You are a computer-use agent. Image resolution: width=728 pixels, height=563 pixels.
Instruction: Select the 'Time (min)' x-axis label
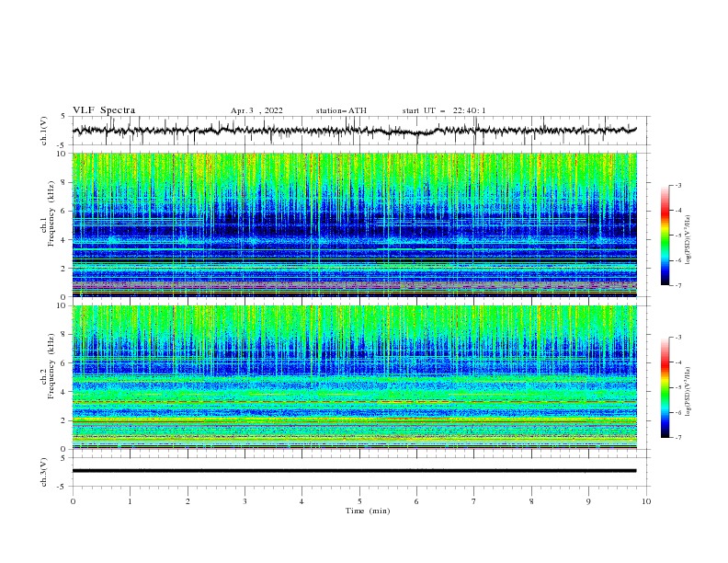point(368,511)
